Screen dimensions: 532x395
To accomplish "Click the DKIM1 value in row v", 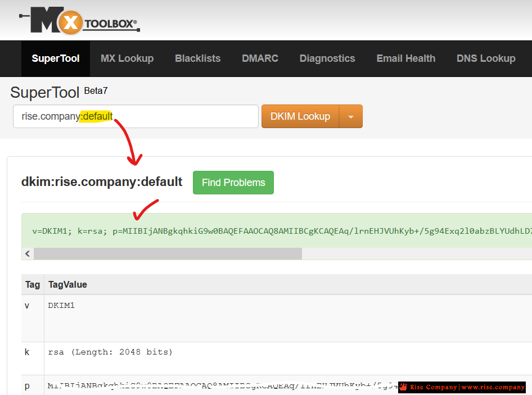I will [x=61, y=306].
